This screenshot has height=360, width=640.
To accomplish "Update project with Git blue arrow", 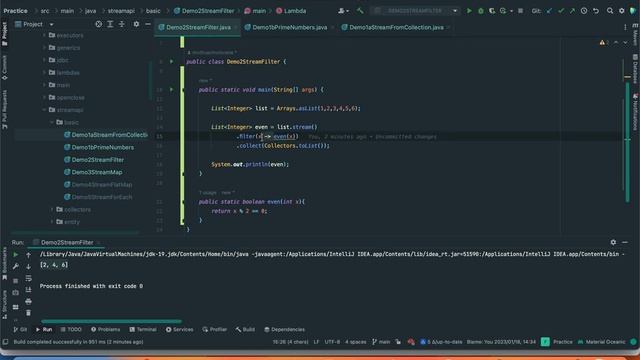I will click(x=549, y=11).
